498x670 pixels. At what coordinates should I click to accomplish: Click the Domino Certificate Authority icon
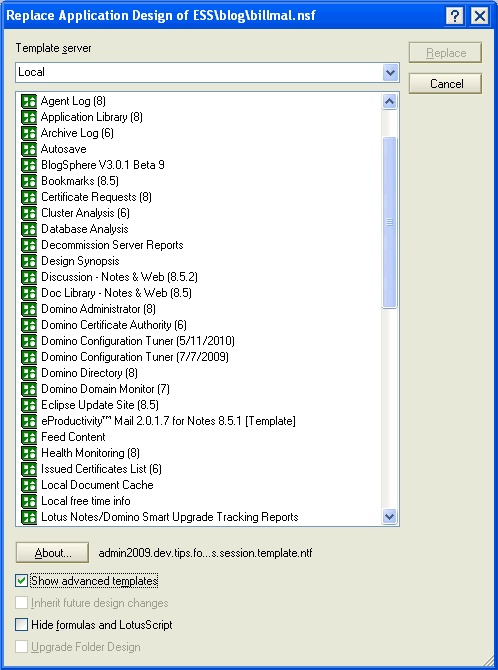tap(29, 325)
